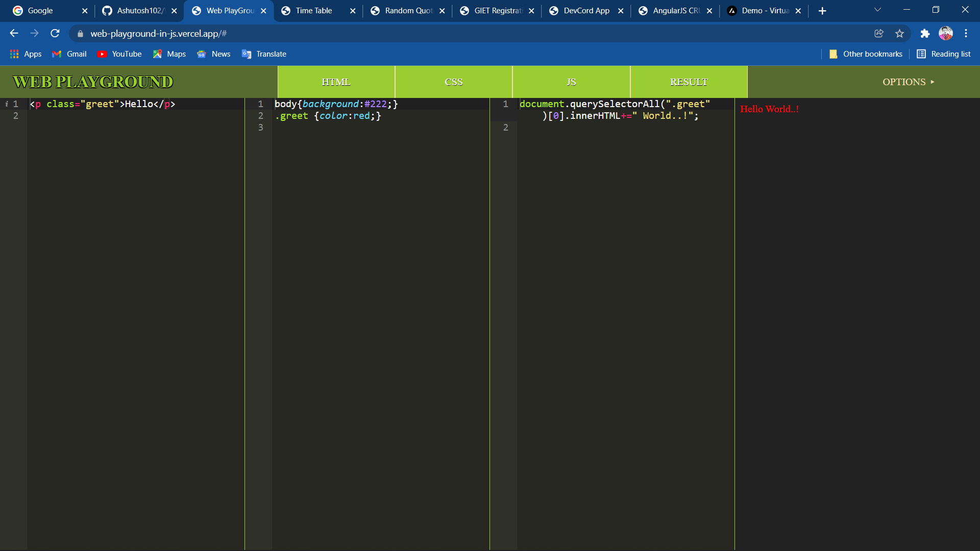Open the News bookmark shortcut
The height and width of the screenshot is (551, 980).
(x=213, y=54)
